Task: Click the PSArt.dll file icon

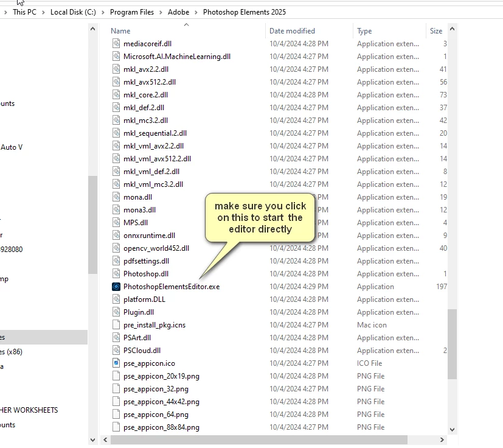Action: point(116,338)
